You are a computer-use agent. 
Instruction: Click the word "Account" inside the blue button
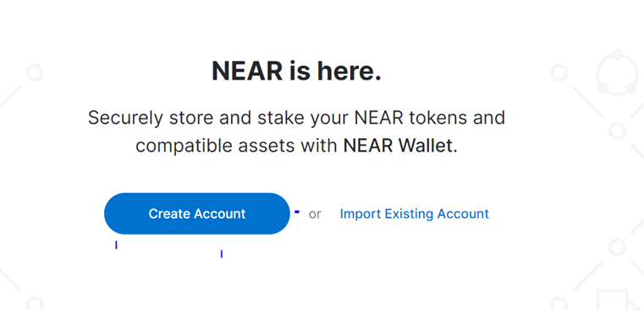pos(220,213)
